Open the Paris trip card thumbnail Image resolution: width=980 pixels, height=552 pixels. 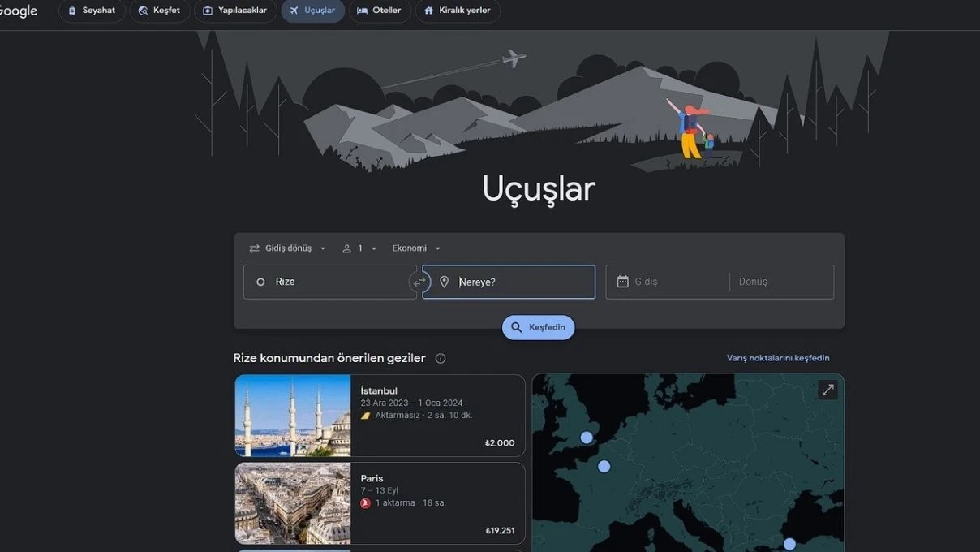293,503
